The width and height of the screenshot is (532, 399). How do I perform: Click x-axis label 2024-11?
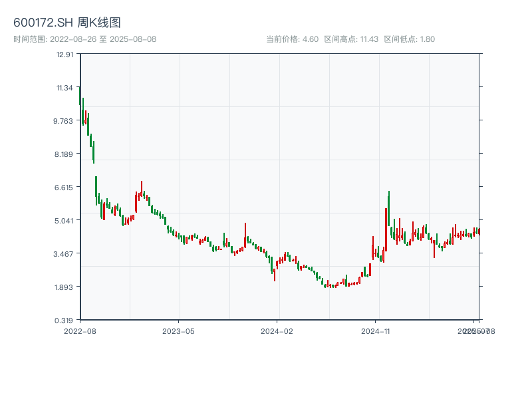point(375,331)
